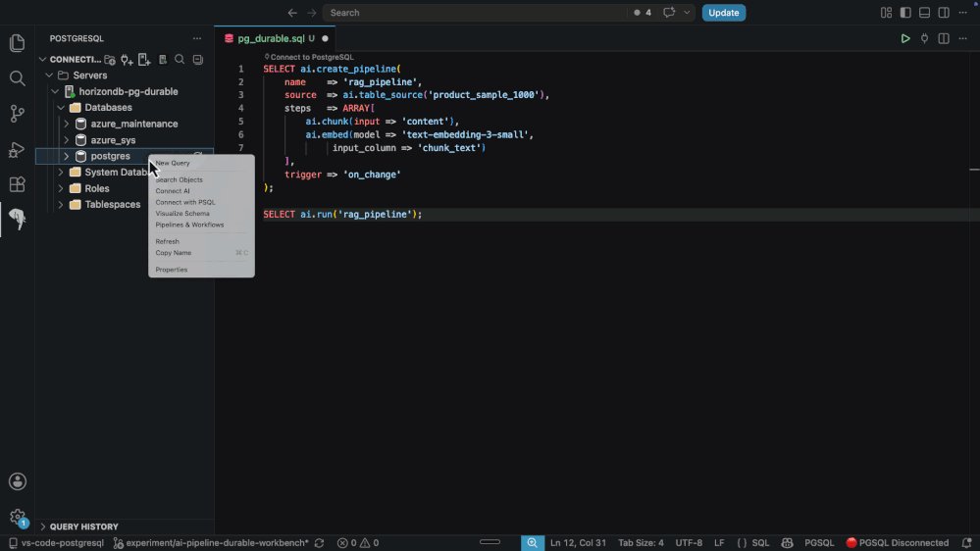Click the search icon in Connections header
The width and height of the screenshot is (980, 551).
(x=180, y=60)
